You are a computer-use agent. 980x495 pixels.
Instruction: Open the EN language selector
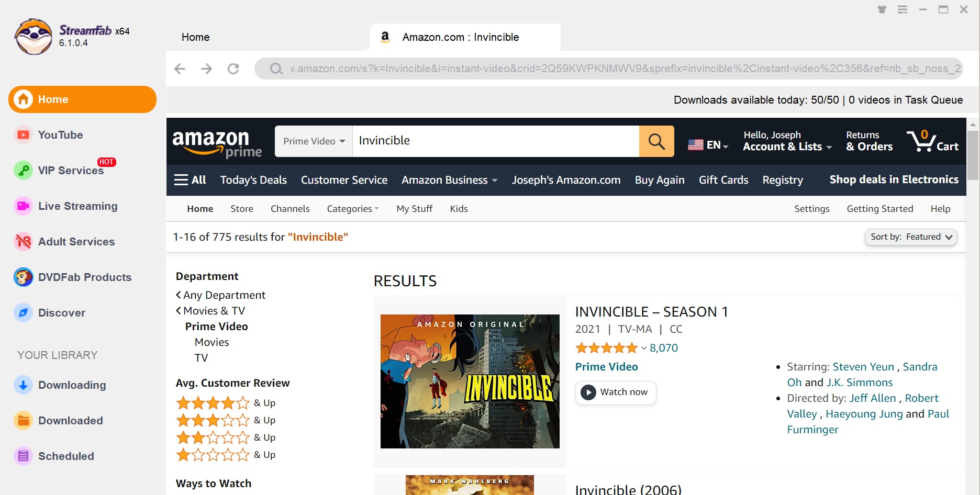pos(708,145)
